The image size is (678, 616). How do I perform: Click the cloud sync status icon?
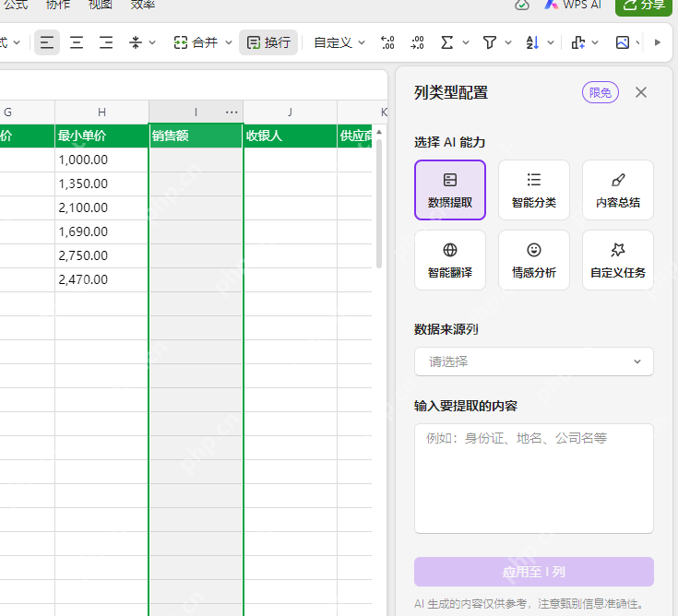[522, 5]
